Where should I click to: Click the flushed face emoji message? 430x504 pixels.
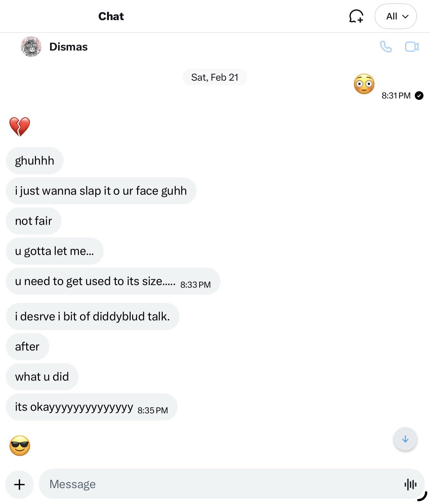pos(364,84)
